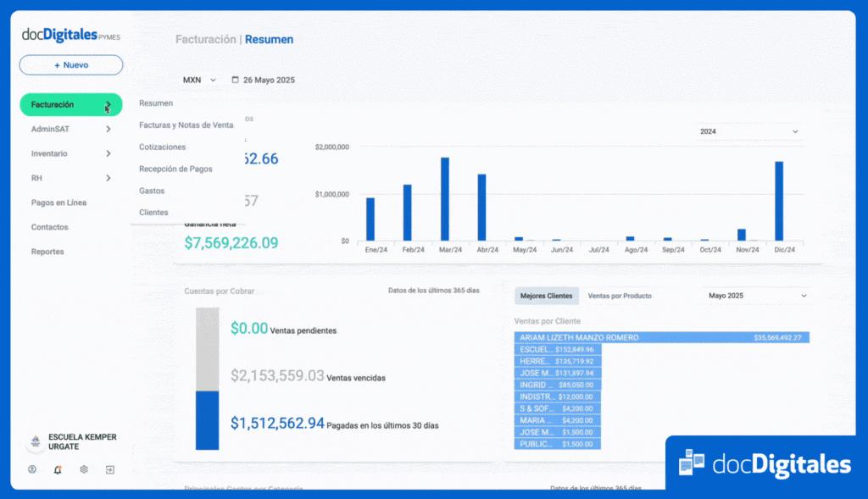This screenshot has width=868, height=499.
Task: Click the $7,569,226.09 net profit amount
Action: tap(231, 243)
